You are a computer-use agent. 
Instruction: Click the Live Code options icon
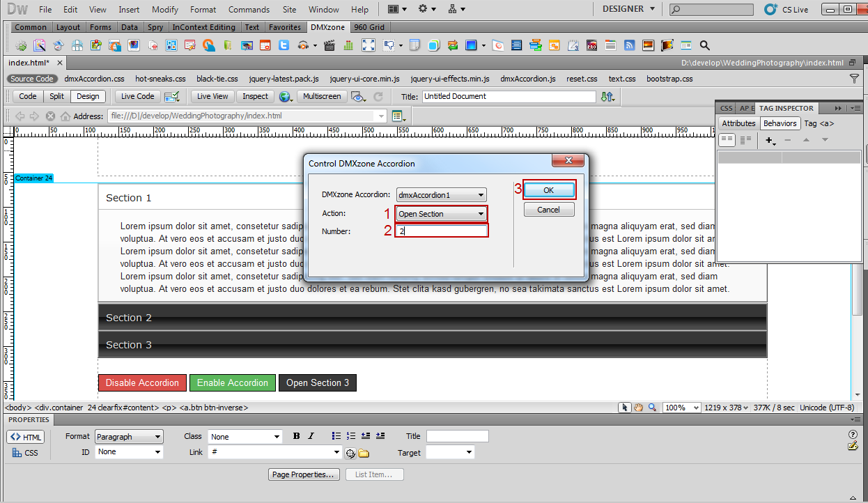172,97
